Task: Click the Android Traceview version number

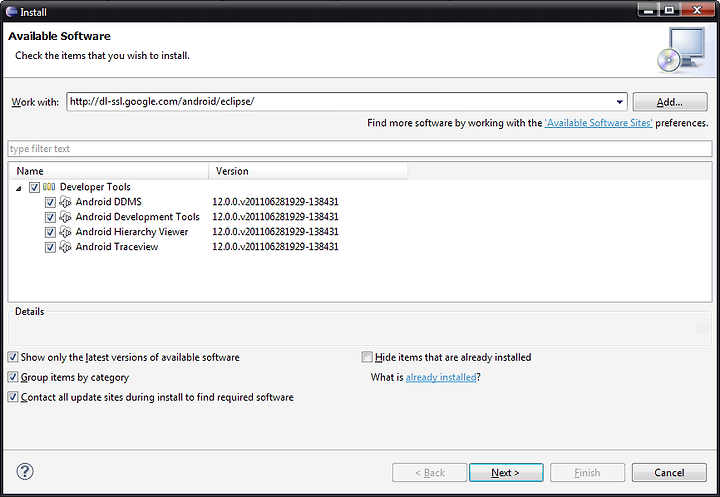Action: 275,247
